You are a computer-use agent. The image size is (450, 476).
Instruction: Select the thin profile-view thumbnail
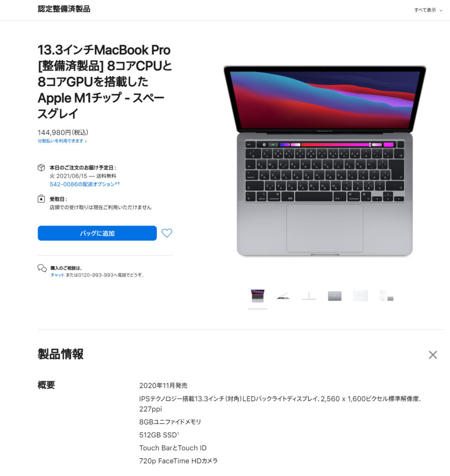pos(309,296)
